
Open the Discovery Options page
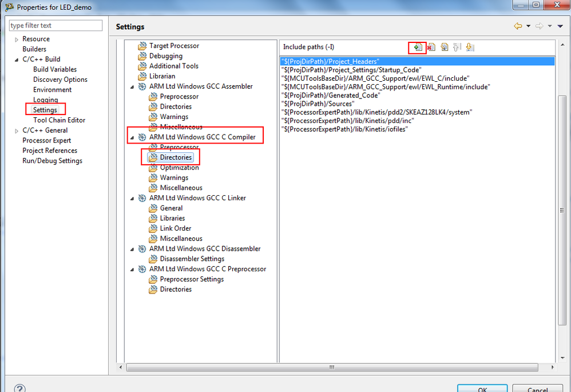[x=60, y=80]
